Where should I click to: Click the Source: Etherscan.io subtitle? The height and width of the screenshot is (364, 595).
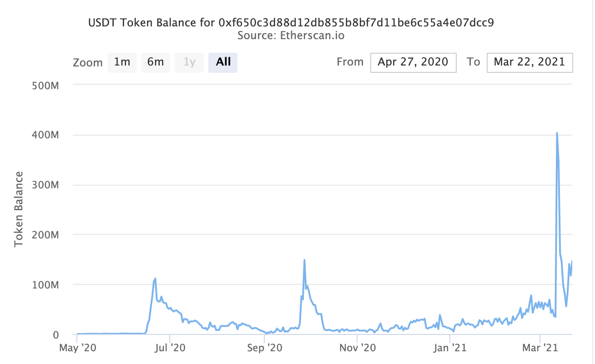click(291, 35)
